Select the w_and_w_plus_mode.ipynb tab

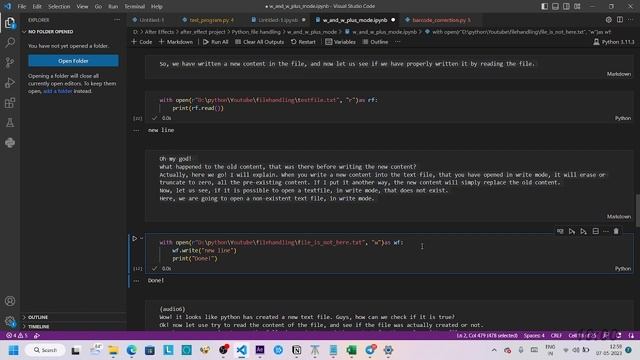(x=355, y=20)
